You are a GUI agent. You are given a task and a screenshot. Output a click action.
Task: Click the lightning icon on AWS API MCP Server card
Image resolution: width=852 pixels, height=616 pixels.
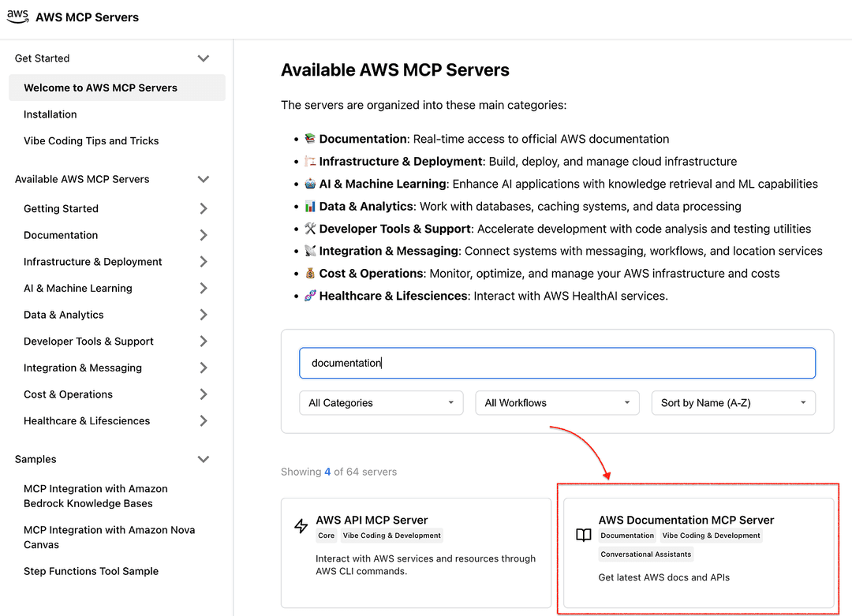coord(301,526)
